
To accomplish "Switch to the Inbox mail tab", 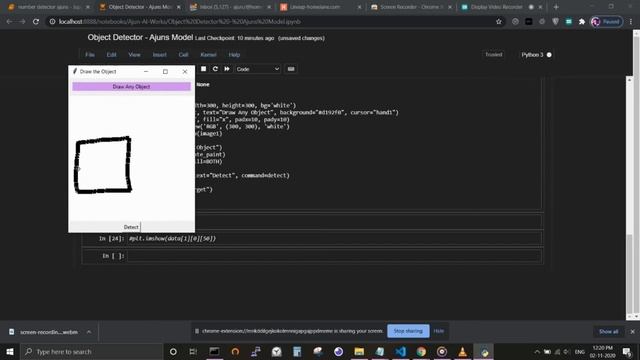I will coord(230,7).
